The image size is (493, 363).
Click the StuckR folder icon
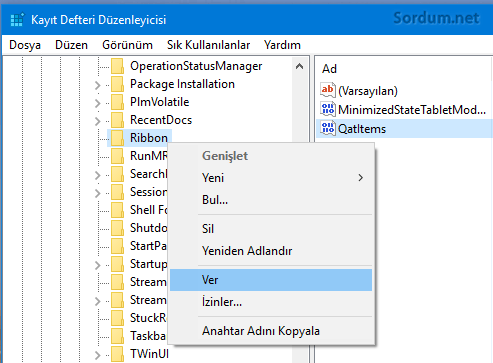(x=117, y=318)
